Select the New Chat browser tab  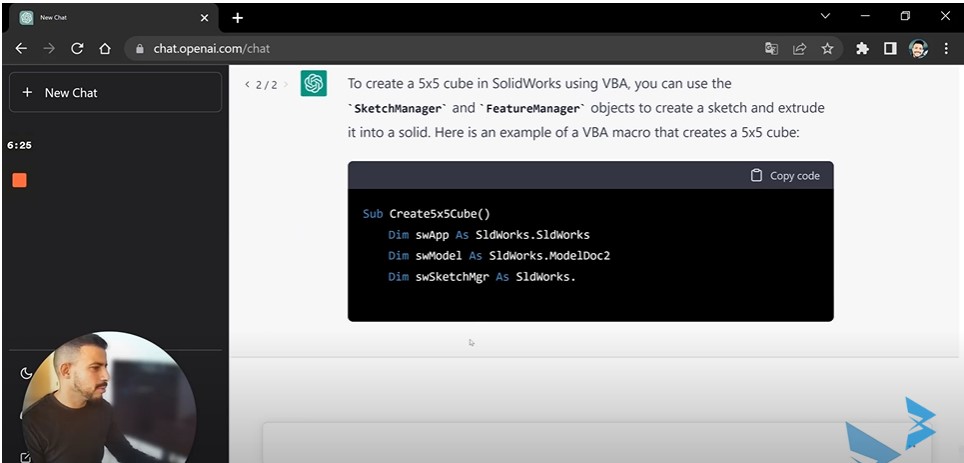pos(116,18)
